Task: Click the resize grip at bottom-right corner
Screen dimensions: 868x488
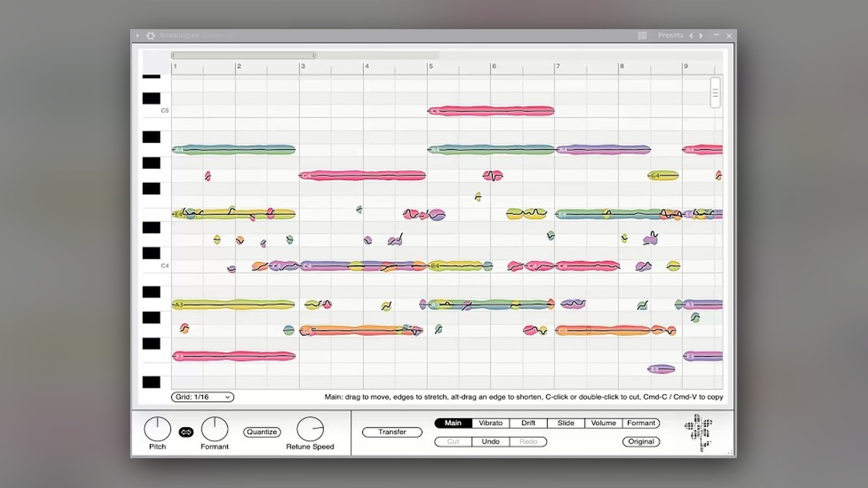Action: [730, 452]
